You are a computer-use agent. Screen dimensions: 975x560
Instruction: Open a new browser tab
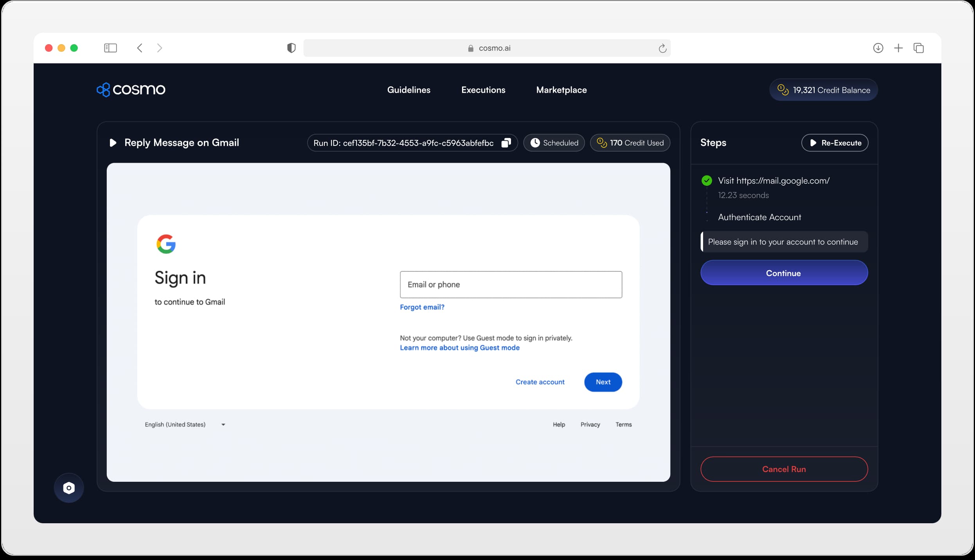click(898, 48)
